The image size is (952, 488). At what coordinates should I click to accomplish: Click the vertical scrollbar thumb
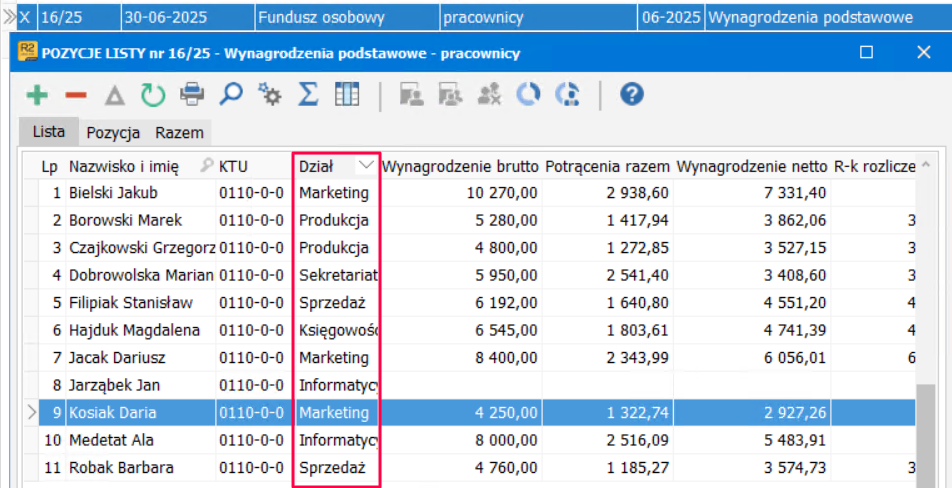(925, 435)
